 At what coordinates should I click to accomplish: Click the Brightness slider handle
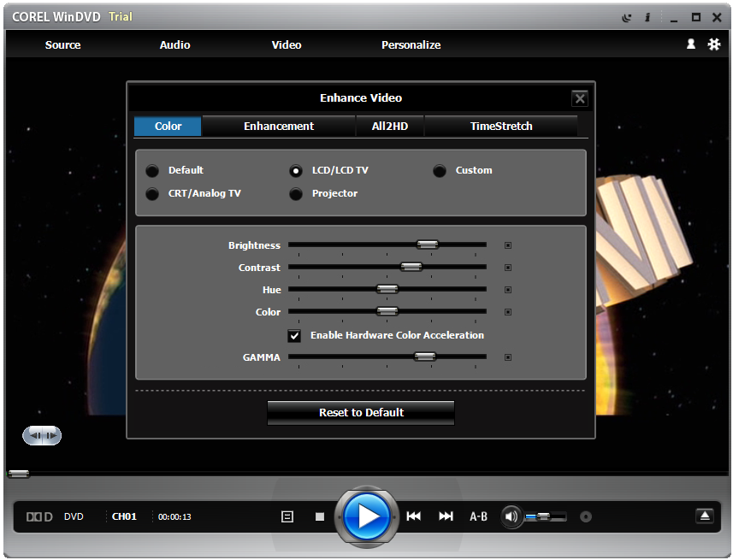coord(428,245)
